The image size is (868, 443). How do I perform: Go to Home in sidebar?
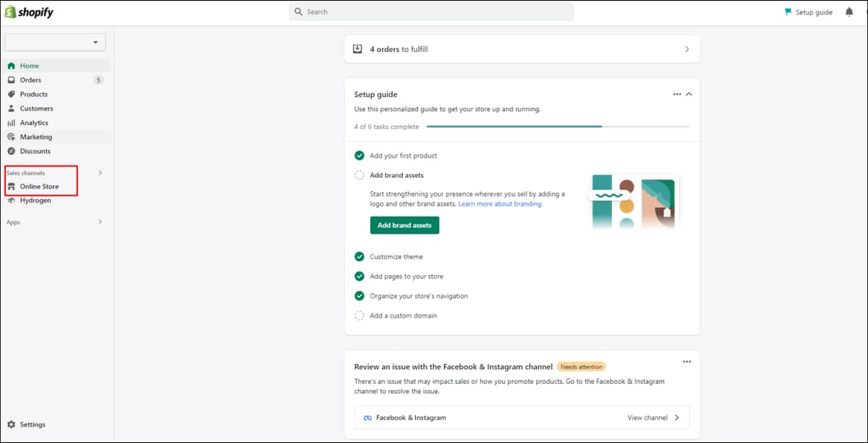[30, 66]
